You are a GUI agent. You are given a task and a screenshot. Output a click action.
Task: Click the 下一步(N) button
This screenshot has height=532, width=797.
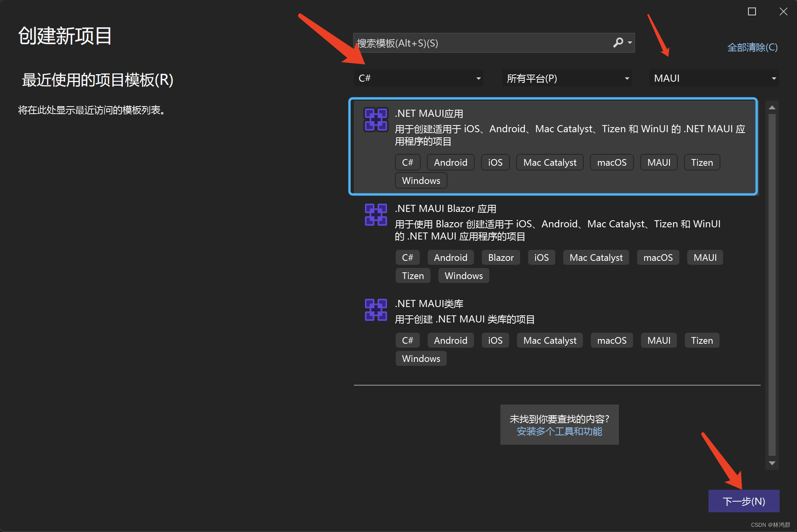click(x=743, y=501)
